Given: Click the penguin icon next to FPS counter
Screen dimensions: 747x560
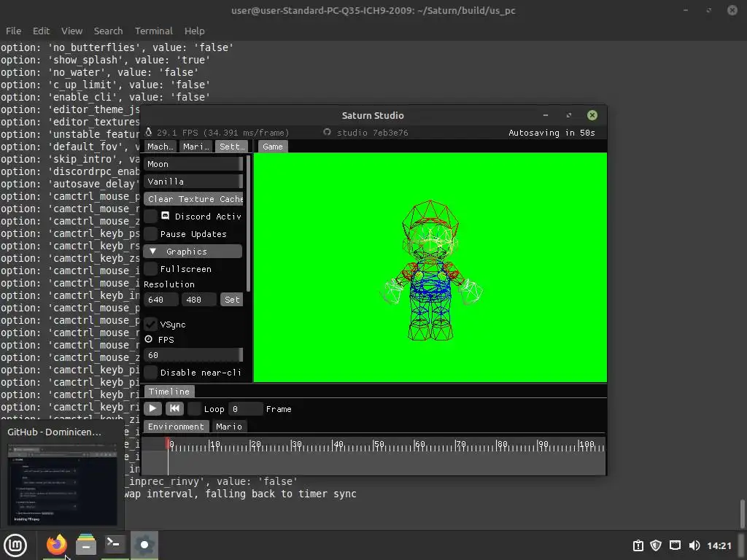Looking at the screenshot, I should (x=149, y=132).
